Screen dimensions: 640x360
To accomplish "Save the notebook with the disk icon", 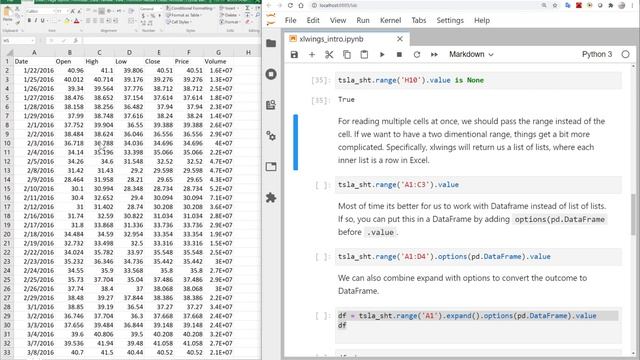I will click(x=294, y=54).
